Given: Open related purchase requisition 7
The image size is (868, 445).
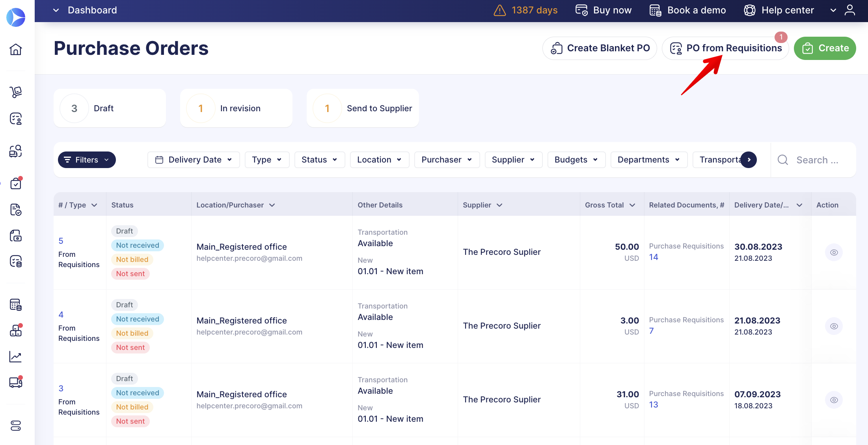Looking at the screenshot, I should click(651, 331).
